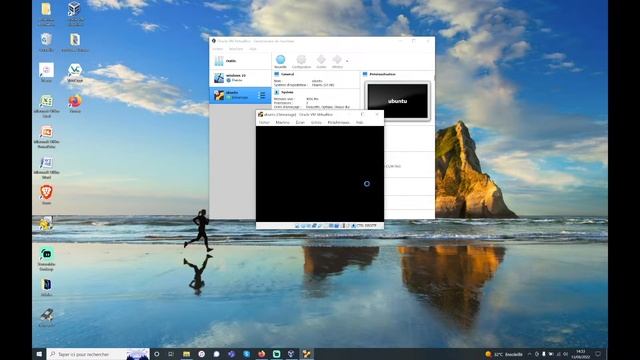Open Cortana circle on taskbar

click(157, 354)
